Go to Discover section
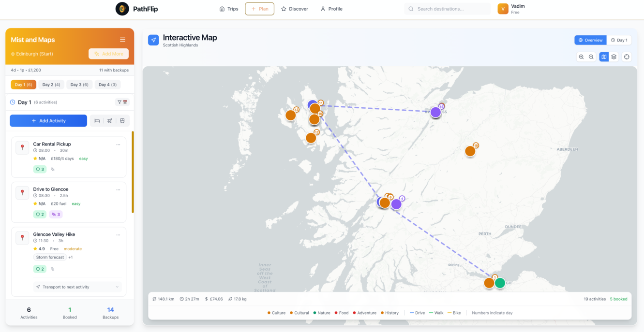Image resolution: width=644 pixels, height=332 pixels. pyautogui.click(x=295, y=9)
